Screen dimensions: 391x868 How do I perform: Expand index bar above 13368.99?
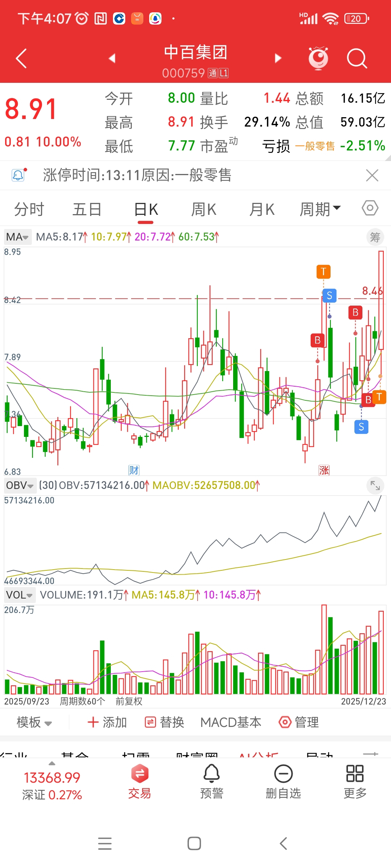[x=52, y=763]
